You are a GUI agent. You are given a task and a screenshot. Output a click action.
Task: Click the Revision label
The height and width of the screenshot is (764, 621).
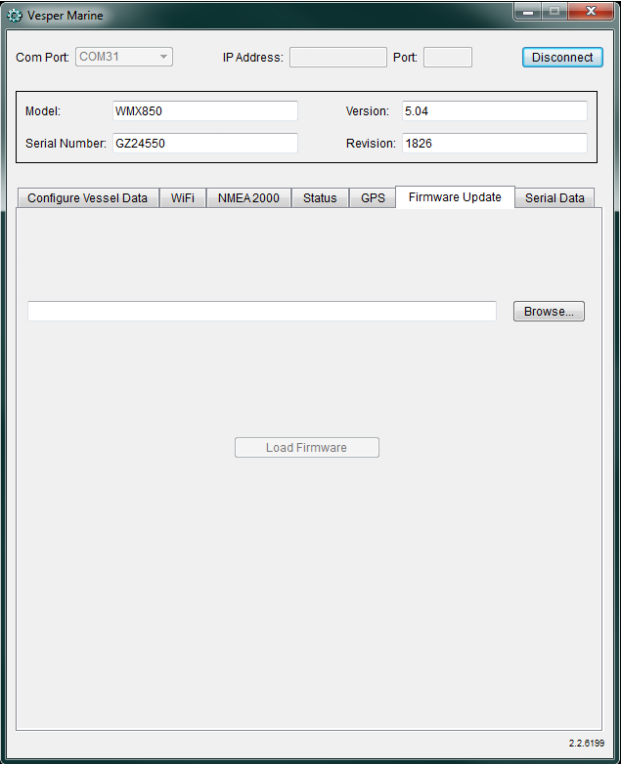pyautogui.click(x=371, y=143)
